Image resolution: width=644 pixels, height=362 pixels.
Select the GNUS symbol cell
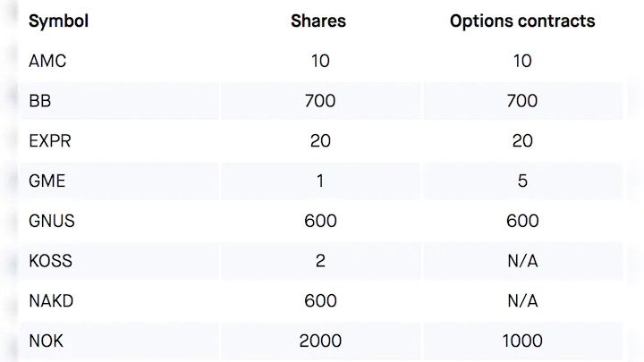pyautogui.click(x=52, y=222)
